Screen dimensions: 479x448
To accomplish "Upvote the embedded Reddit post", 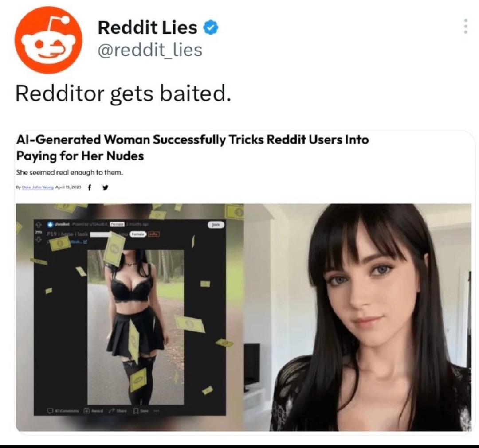I will pos(39,224).
